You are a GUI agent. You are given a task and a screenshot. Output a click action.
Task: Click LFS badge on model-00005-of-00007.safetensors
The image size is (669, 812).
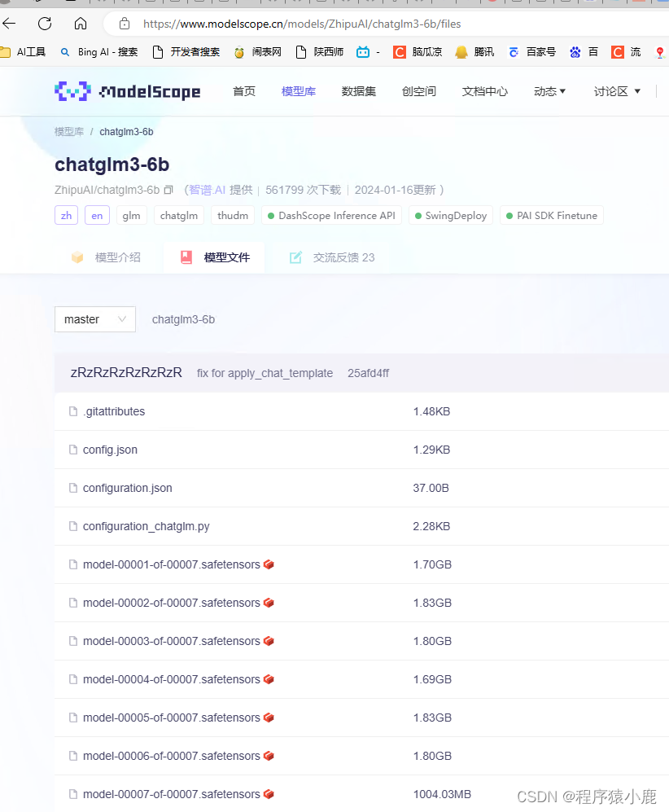[269, 718]
